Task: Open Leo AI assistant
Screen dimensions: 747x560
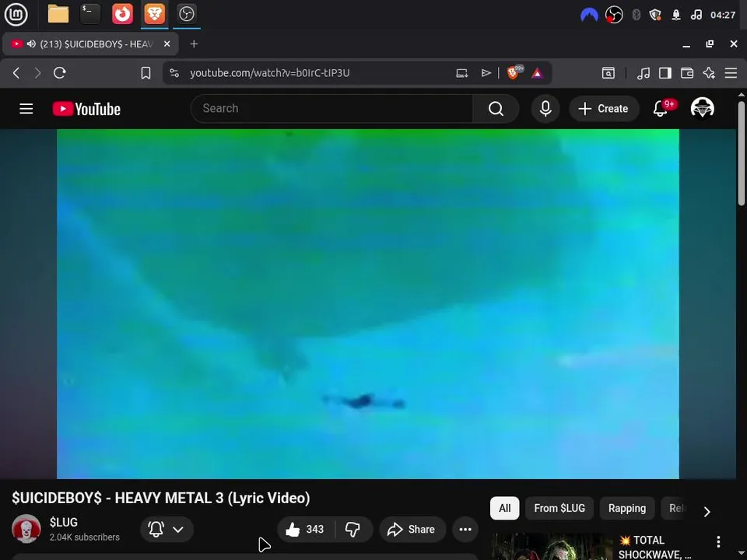Action: click(x=709, y=73)
